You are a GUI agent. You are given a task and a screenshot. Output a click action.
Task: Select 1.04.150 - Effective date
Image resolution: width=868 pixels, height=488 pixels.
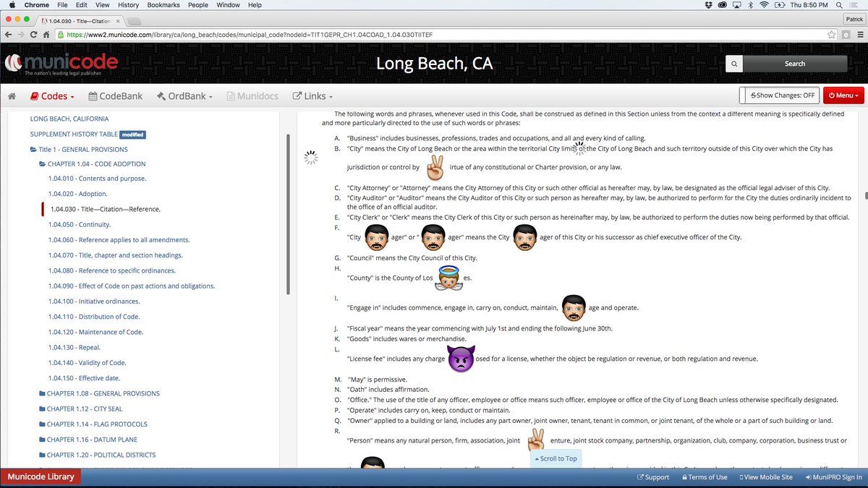click(x=84, y=378)
